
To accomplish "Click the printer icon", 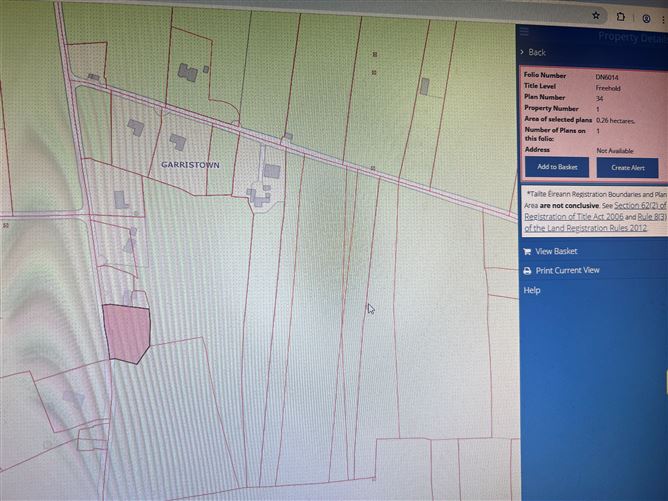I will point(527,271).
